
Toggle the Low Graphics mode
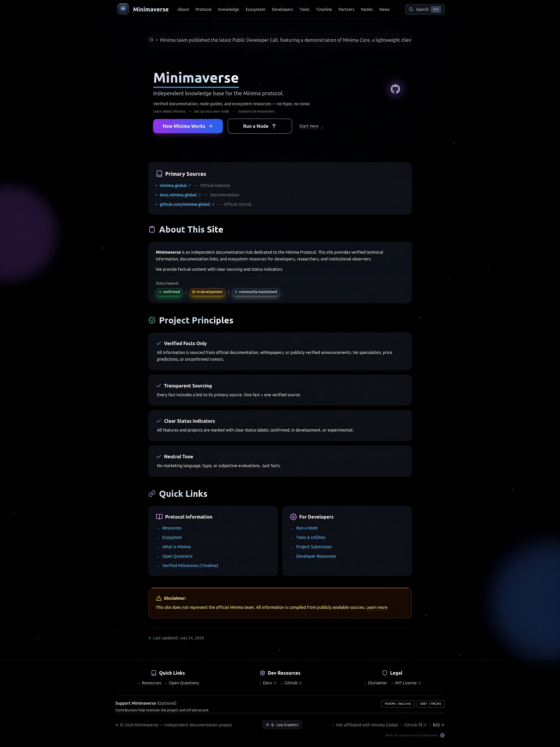282,725
